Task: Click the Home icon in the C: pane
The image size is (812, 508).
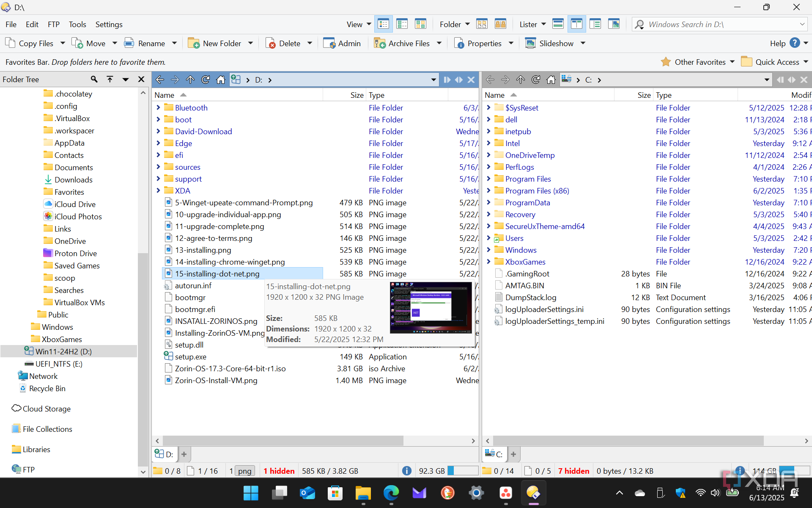Action: point(551,80)
